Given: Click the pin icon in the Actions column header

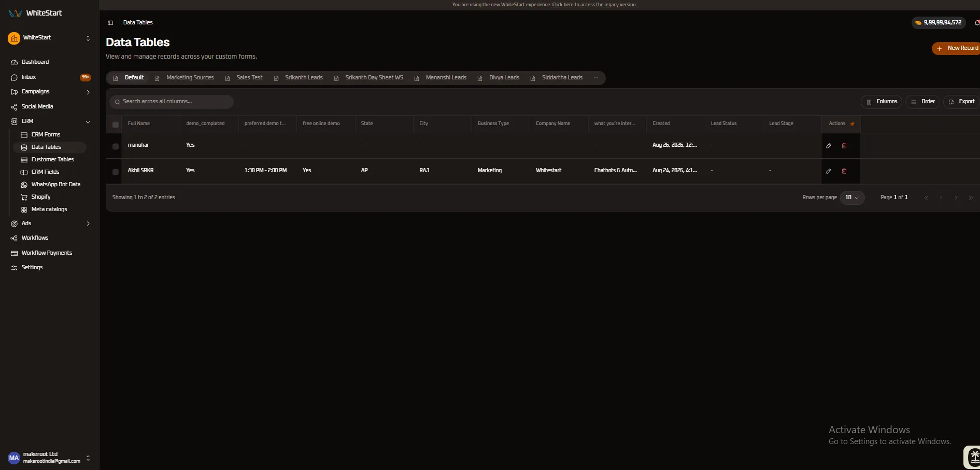Looking at the screenshot, I should pos(853,123).
